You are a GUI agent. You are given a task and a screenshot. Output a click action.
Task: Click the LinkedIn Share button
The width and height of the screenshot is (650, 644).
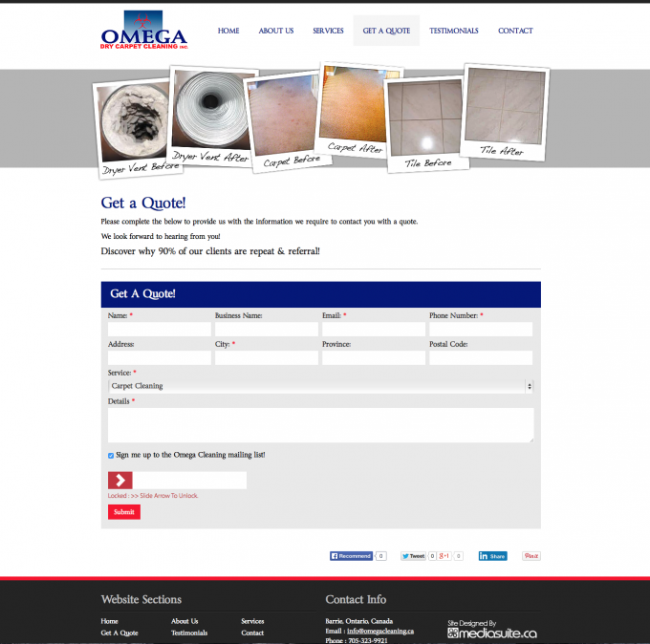[492, 555]
